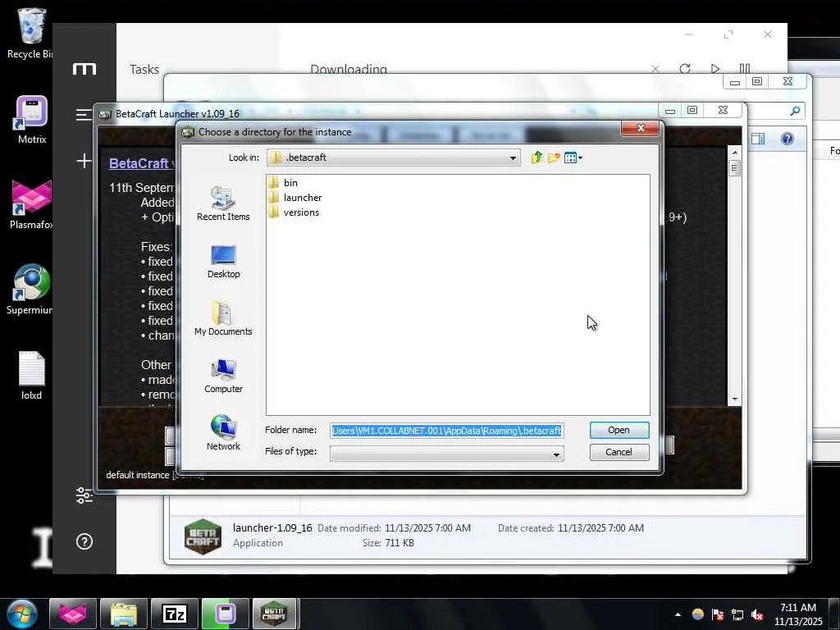Click the muted volume tray icon
The width and height of the screenshot is (840, 630).
pos(757,614)
